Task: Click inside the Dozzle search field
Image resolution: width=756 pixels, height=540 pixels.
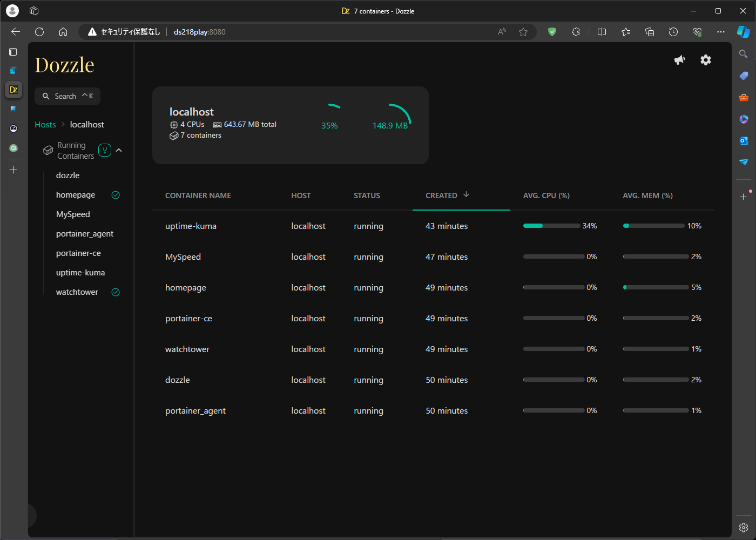Action: coord(67,96)
